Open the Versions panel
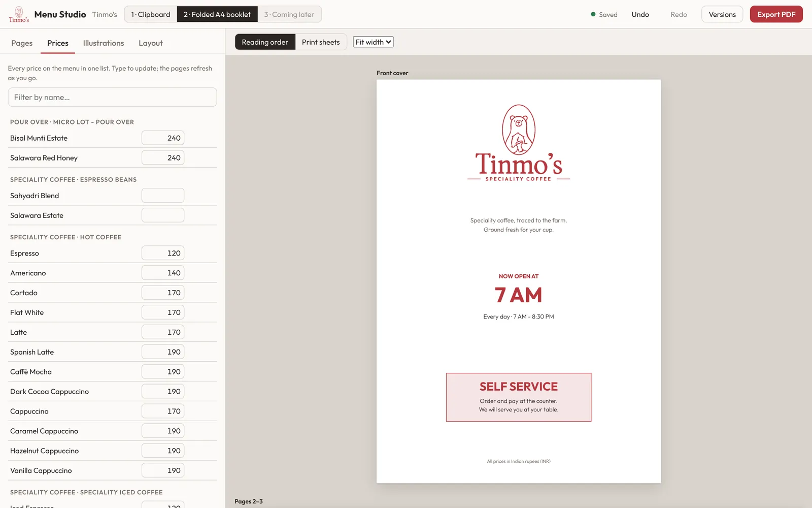Viewport: 812px width, 508px height. [x=722, y=14]
